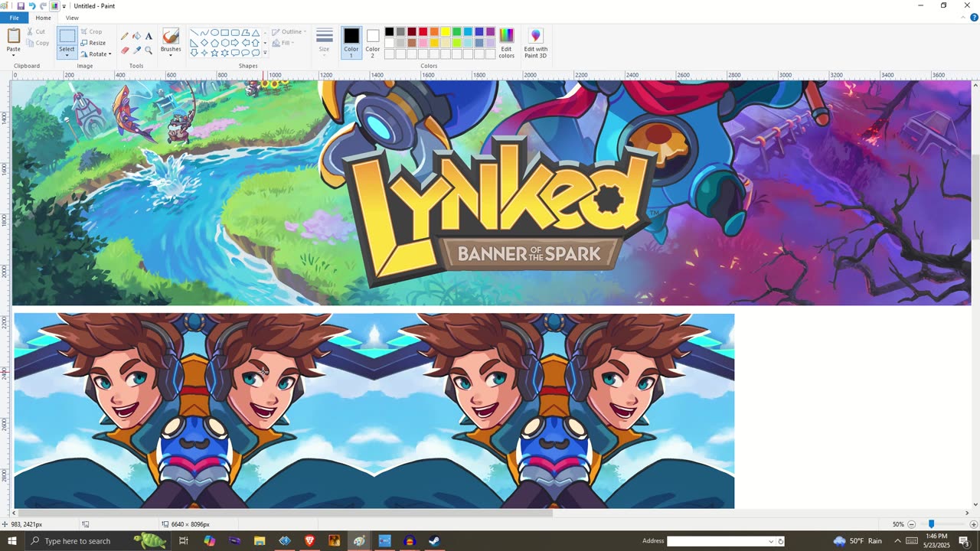Choose the Rectangle shape

224,33
